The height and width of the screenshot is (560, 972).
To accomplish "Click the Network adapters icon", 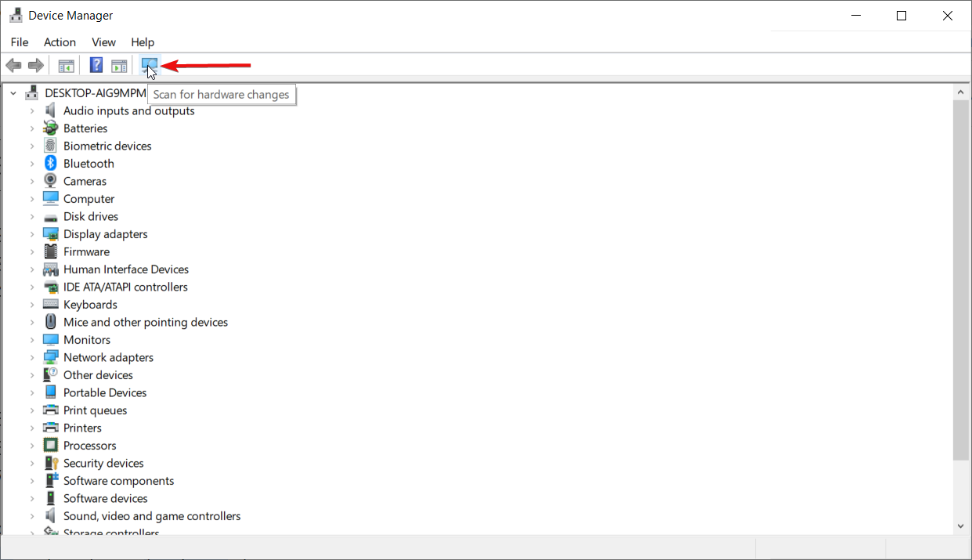I will pyautogui.click(x=51, y=357).
